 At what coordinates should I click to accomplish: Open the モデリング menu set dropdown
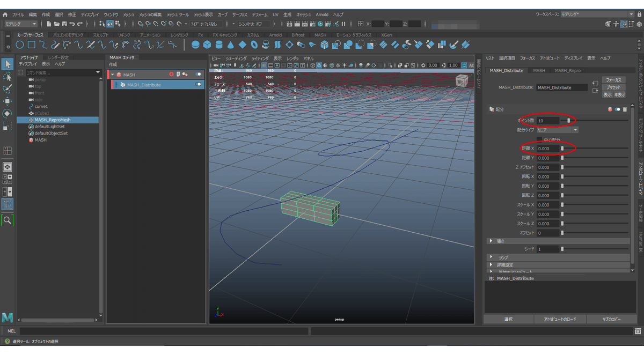(x=20, y=24)
